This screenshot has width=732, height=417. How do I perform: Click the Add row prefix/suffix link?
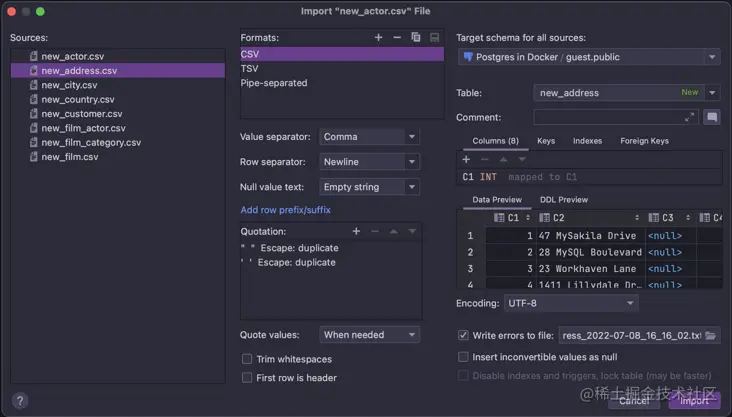click(x=285, y=210)
